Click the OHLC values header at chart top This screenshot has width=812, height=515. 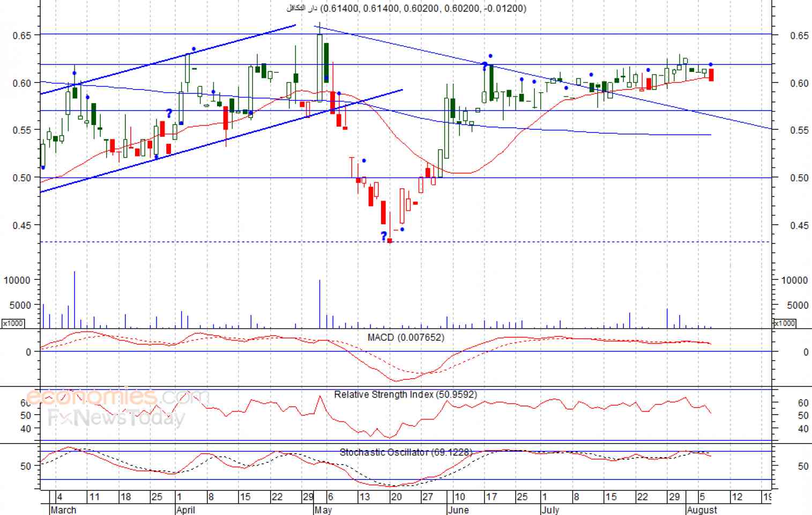[x=407, y=8]
